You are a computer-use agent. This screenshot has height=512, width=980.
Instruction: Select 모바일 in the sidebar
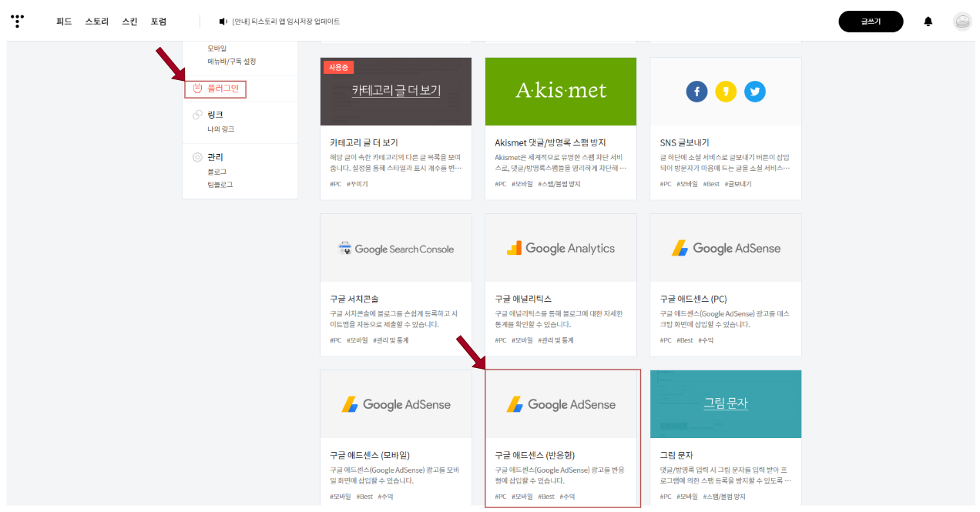click(x=217, y=49)
